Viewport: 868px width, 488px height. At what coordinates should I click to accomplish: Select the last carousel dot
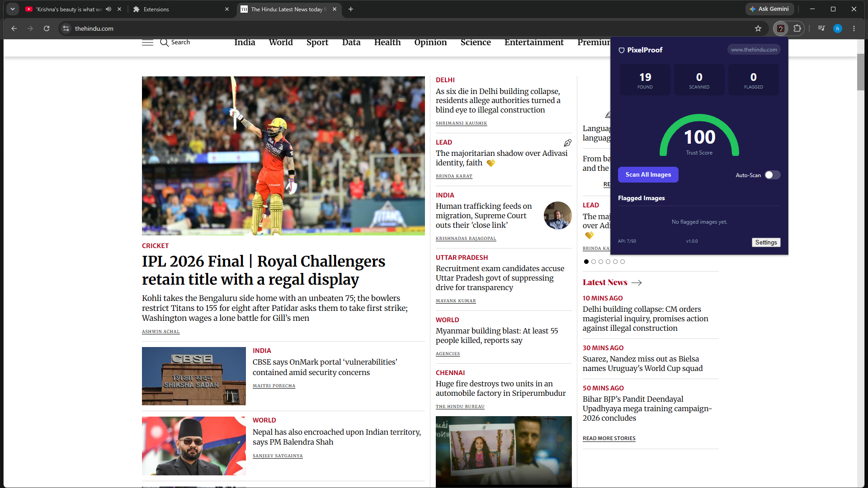[623, 262]
